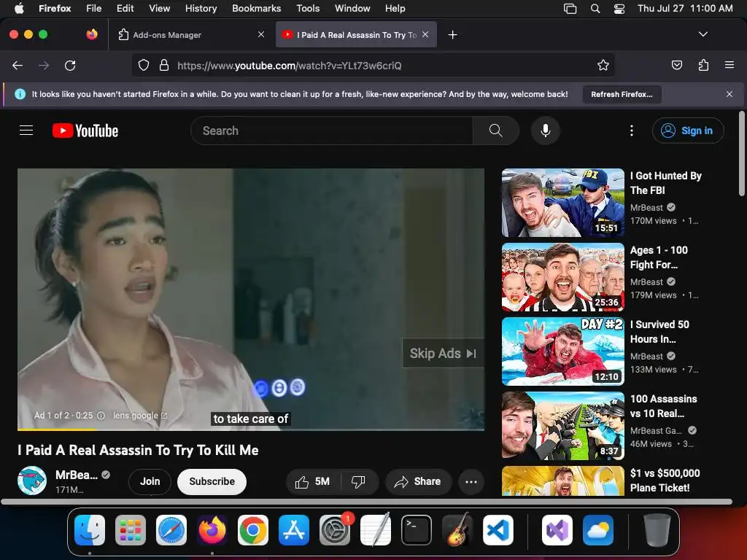
Task: Click the horizontal scrollbar
Action: pos(366,502)
